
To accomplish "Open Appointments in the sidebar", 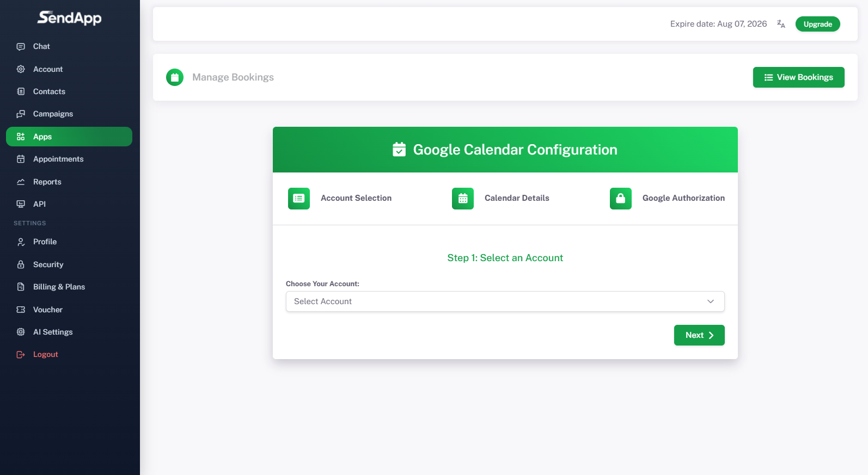I will coord(69,159).
